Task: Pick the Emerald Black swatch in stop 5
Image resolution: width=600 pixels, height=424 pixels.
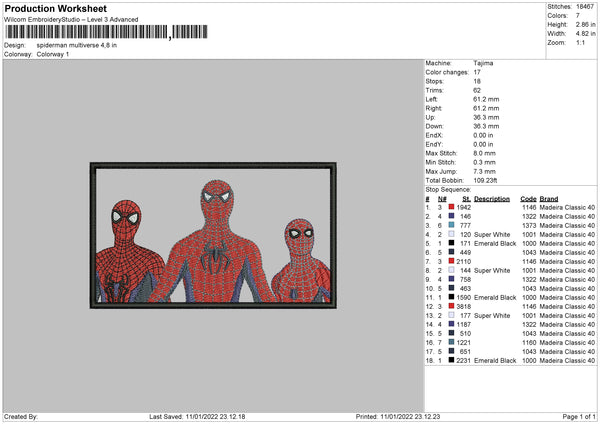Action: pos(452,243)
